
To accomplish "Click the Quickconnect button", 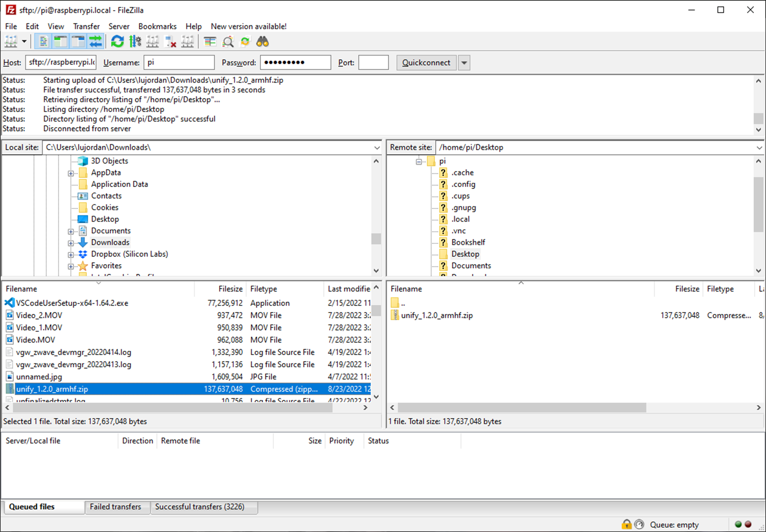I will pos(425,62).
